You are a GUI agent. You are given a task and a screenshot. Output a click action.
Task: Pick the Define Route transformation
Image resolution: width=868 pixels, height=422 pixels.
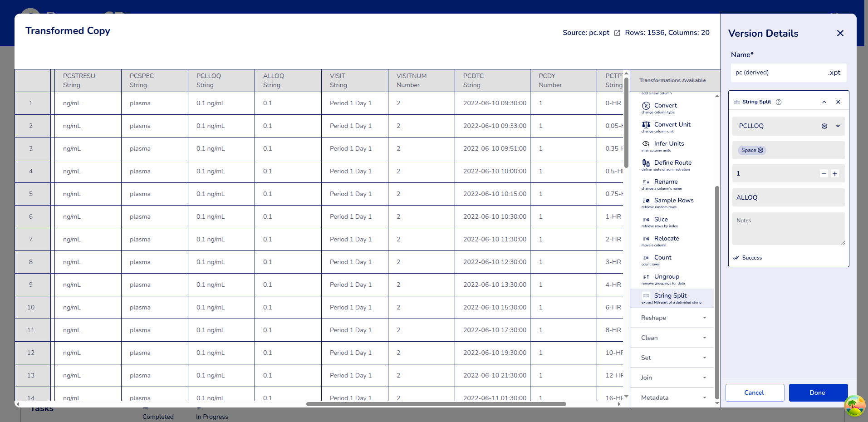click(x=672, y=163)
